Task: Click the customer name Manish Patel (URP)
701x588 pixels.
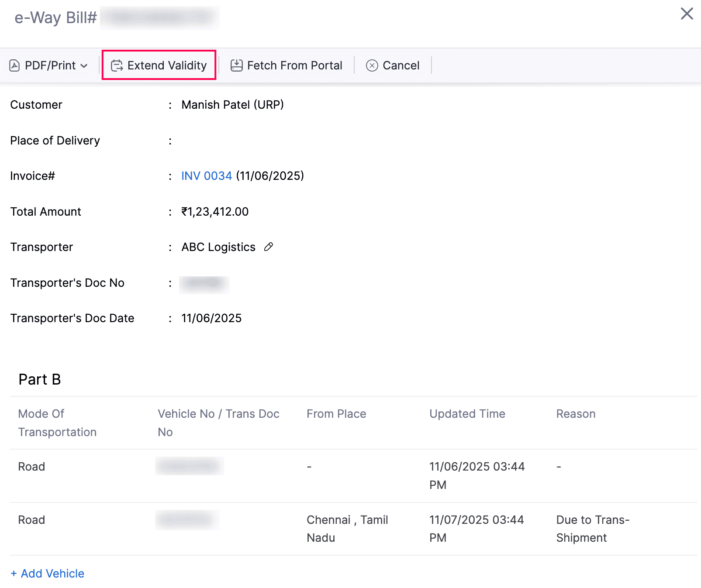Action: pos(232,105)
